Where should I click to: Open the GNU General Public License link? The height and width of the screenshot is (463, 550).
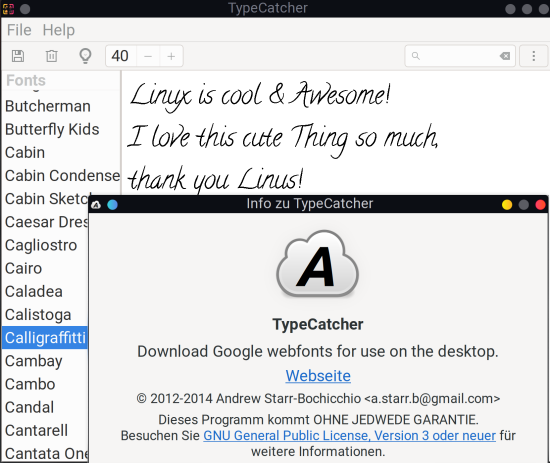[349, 436]
